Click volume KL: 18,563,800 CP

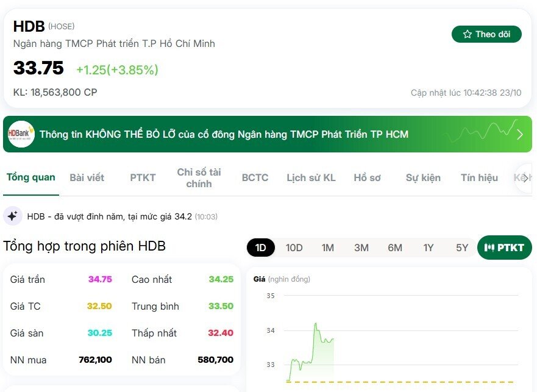click(x=55, y=92)
